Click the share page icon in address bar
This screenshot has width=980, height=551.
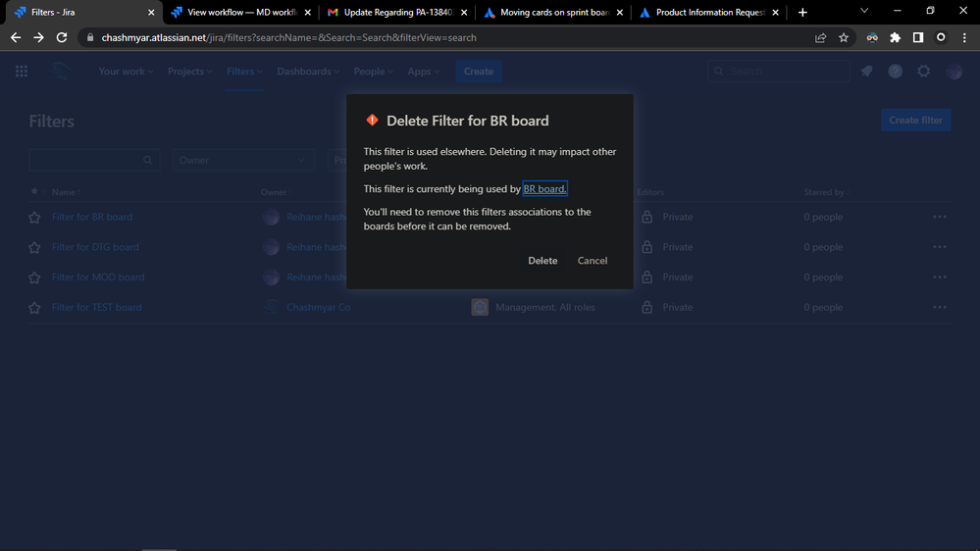point(820,37)
